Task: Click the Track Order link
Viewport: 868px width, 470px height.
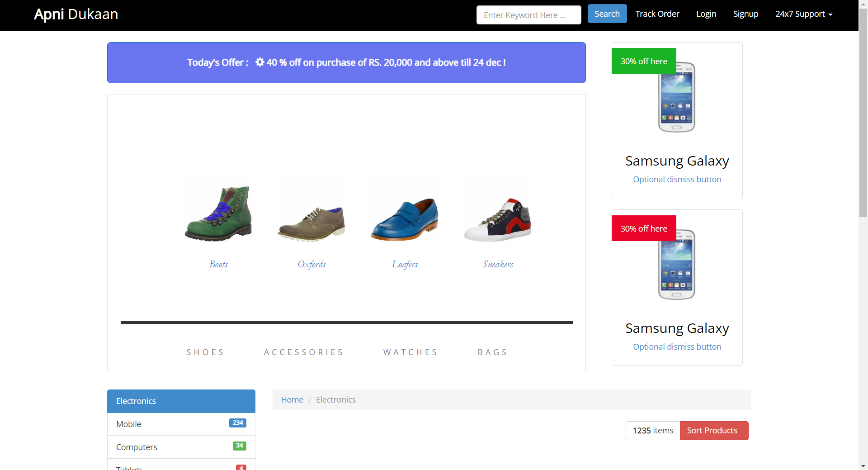Action: (657, 14)
